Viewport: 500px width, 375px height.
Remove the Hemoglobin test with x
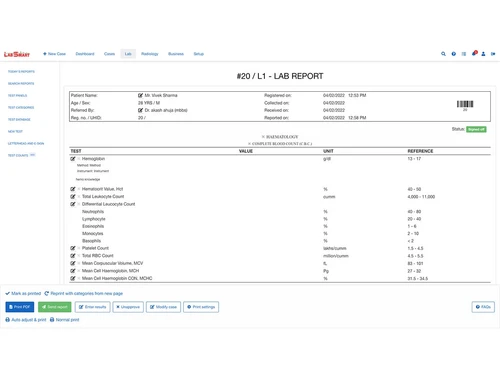click(x=79, y=159)
